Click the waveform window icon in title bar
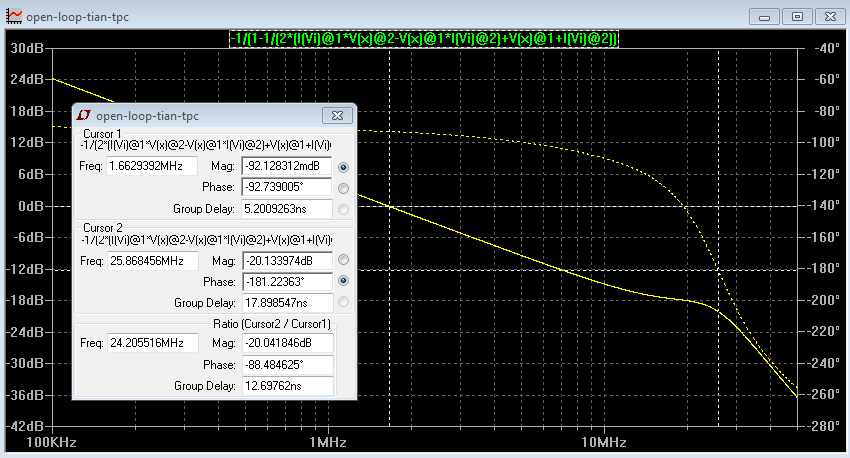The width and height of the screenshot is (850, 458). [x=14, y=16]
